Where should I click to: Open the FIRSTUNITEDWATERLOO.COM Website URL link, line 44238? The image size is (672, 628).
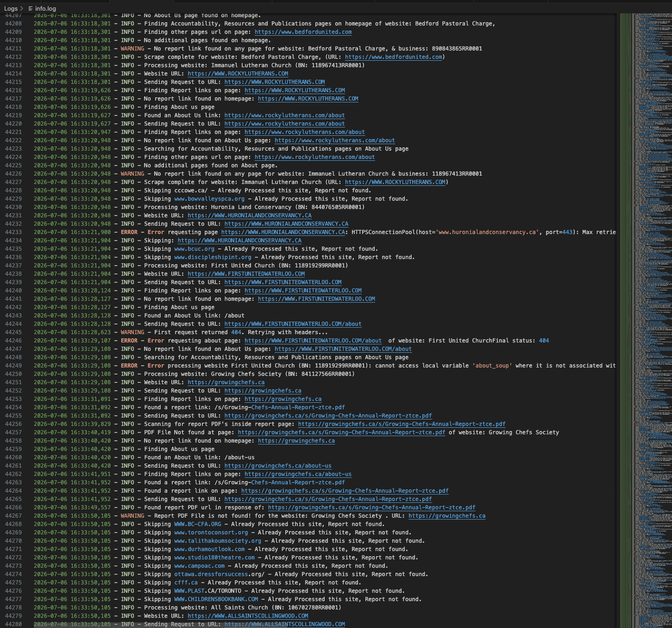click(x=246, y=274)
